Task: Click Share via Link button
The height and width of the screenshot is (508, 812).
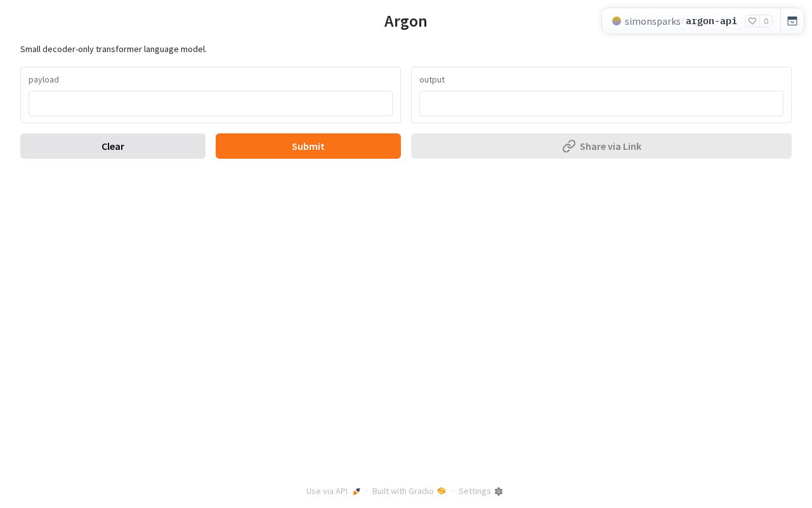Action: pos(601,146)
